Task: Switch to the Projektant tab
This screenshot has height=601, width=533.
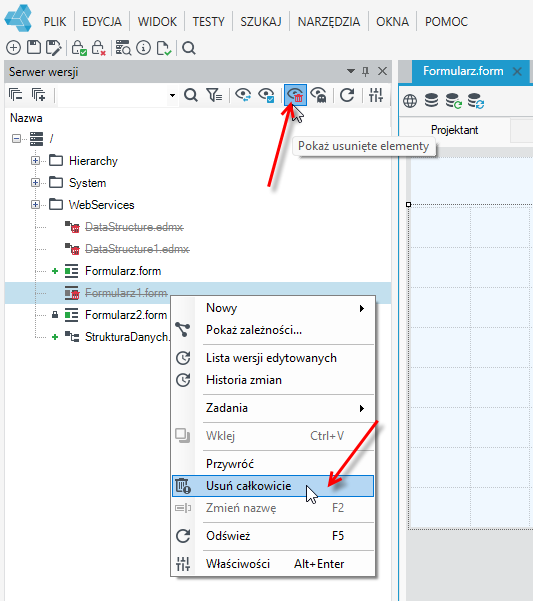Action: [454, 130]
